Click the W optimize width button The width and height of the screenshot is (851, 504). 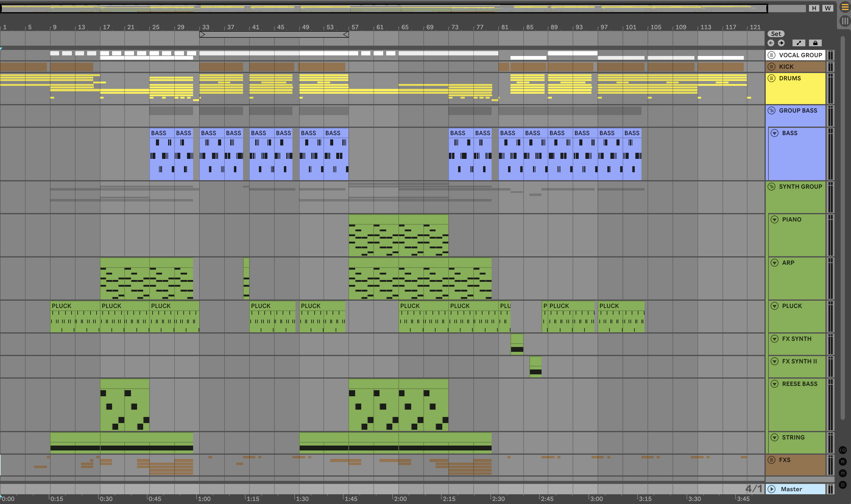(x=828, y=8)
